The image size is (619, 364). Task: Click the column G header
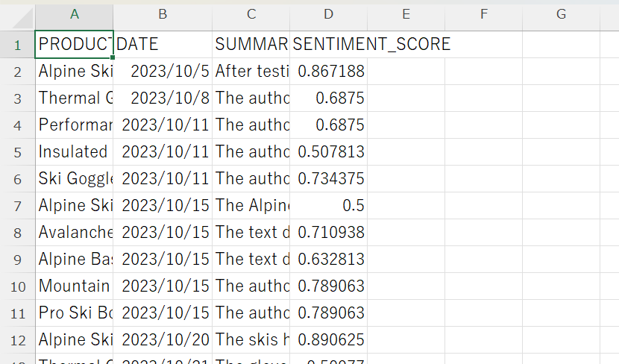pyautogui.click(x=561, y=15)
